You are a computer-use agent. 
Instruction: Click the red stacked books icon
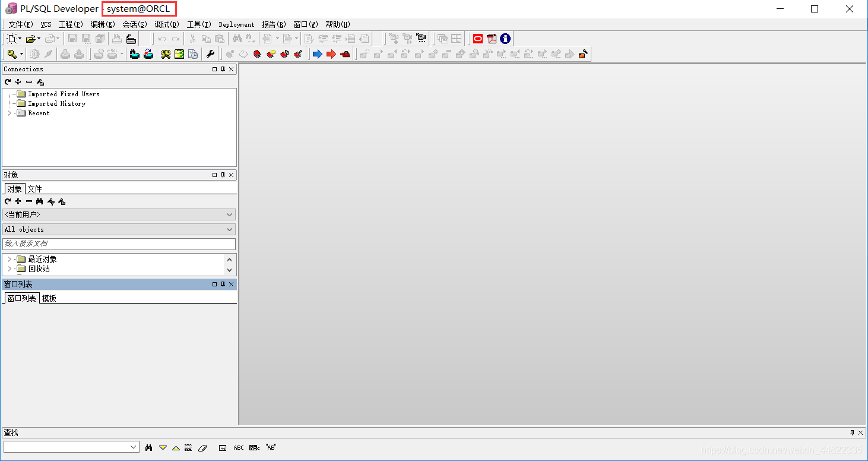tap(257, 54)
